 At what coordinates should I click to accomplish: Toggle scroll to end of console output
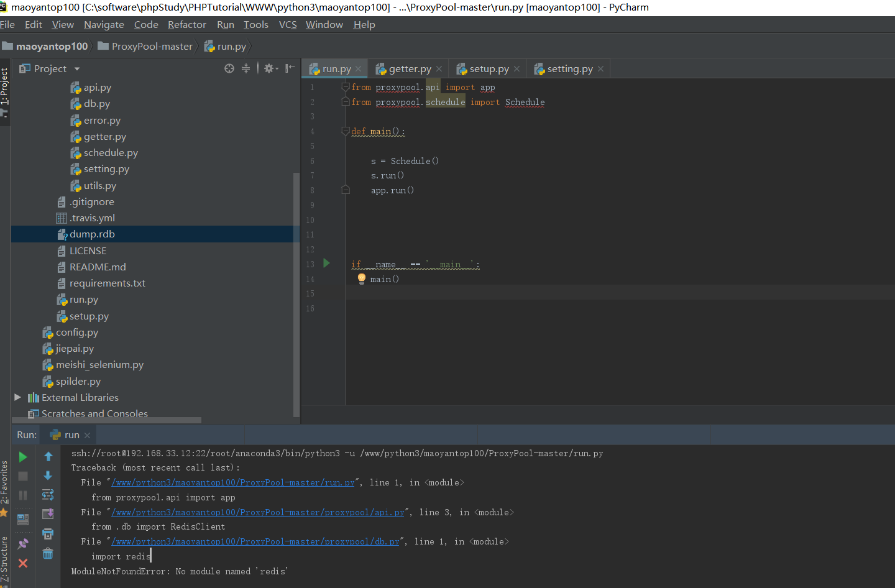48,514
